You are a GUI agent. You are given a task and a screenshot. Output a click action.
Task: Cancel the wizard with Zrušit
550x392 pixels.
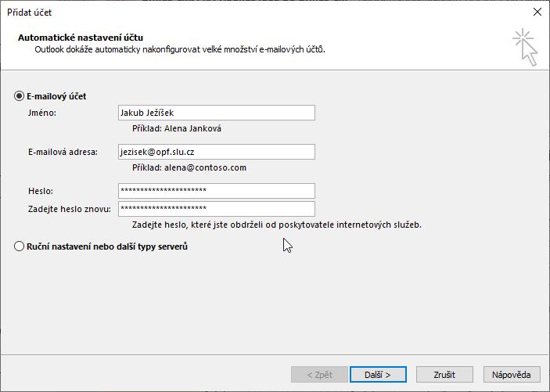444,375
